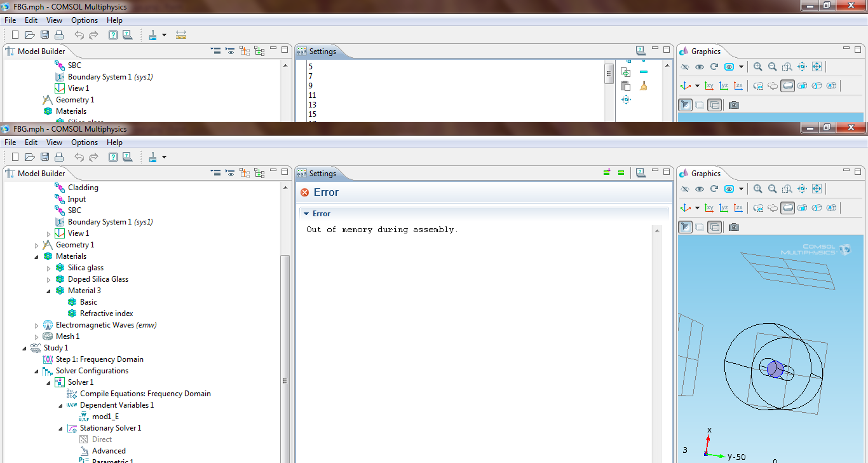Screen dimensions: 868x463
Task: Open the Help menu in the lower window
Action: tap(114, 142)
